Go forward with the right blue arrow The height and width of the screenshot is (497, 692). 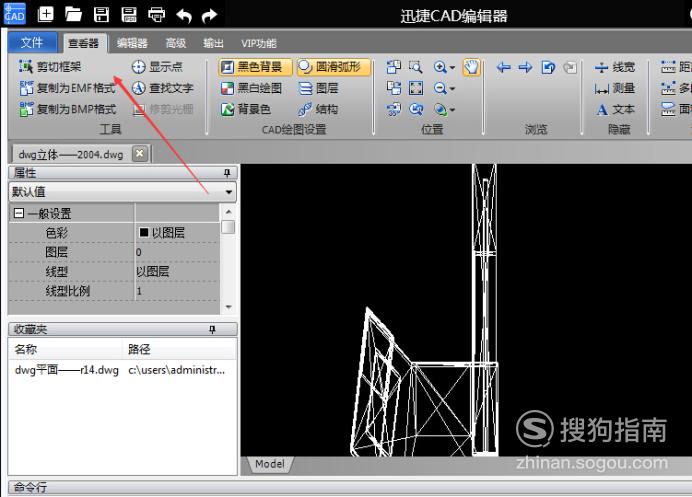click(x=525, y=67)
